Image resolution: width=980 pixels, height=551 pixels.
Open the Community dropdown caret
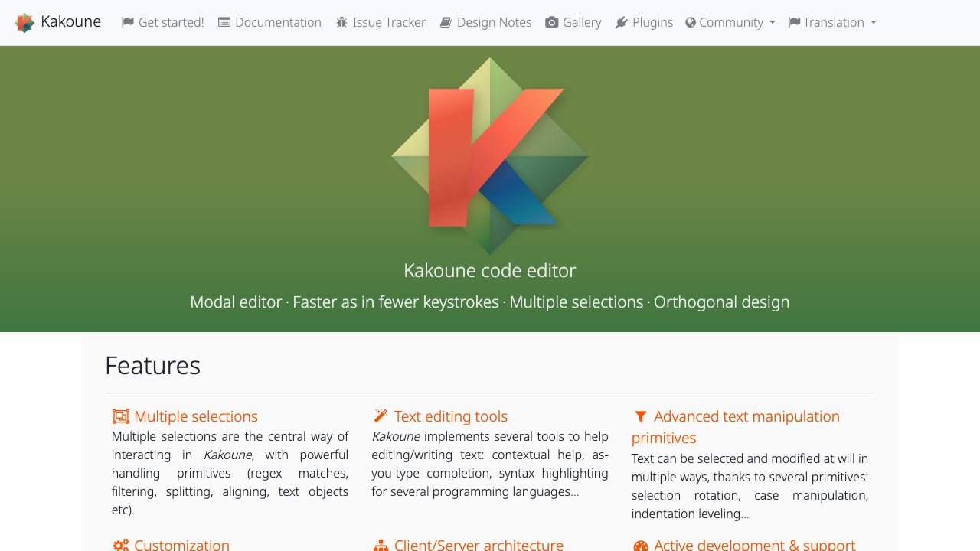point(772,23)
